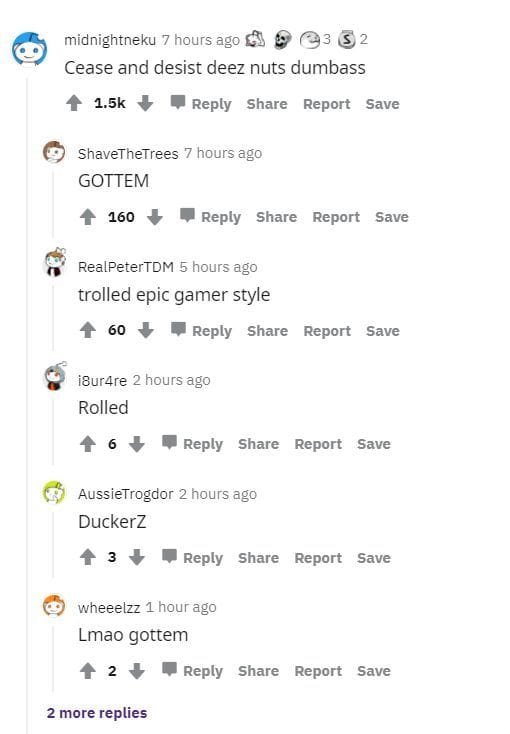The image size is (510, 734).
Task: Downvote AussieTrogdor's DuckerZ comment
Action: 137,558
